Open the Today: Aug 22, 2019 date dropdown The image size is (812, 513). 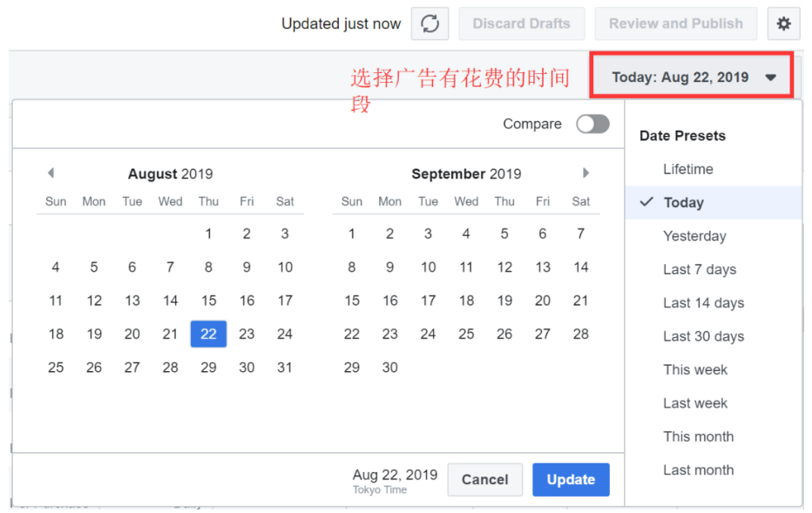(x=692, y=78)
